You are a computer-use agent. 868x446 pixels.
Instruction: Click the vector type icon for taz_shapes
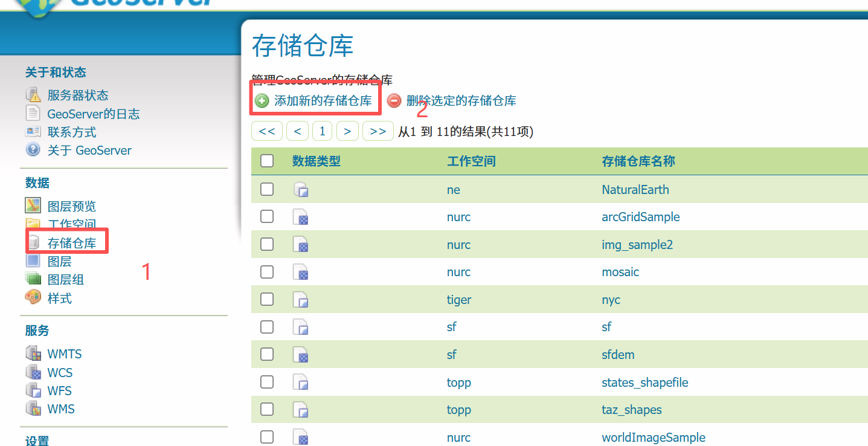[301, 410]
